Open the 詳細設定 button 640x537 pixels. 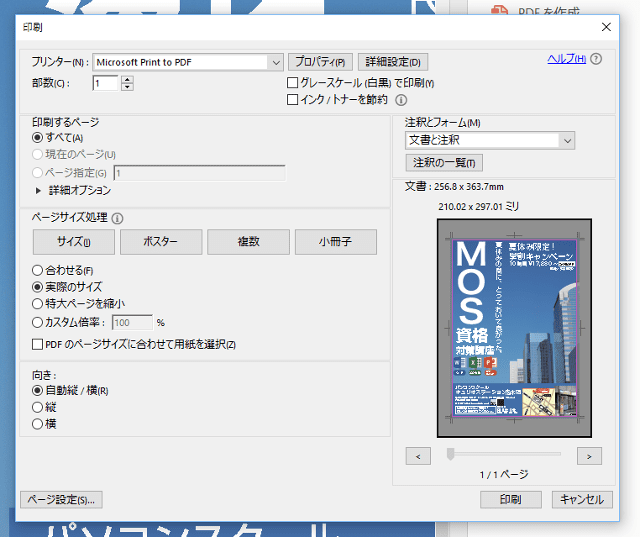(393, 62)
